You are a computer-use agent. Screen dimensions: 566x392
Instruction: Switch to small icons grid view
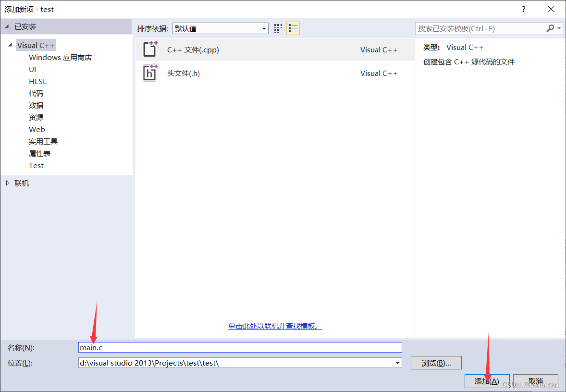coord(278,28)
